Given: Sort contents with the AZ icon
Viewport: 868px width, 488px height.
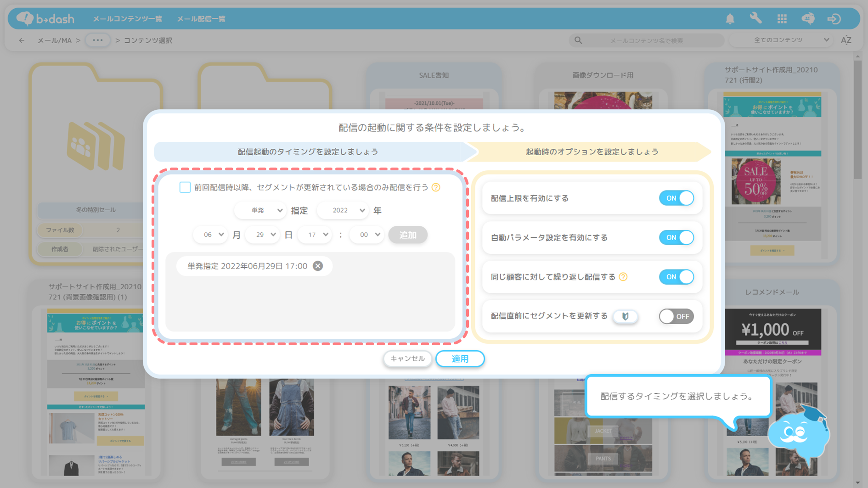Looking at the screenshot, I should pyautogui.click(x=846, y=40).
